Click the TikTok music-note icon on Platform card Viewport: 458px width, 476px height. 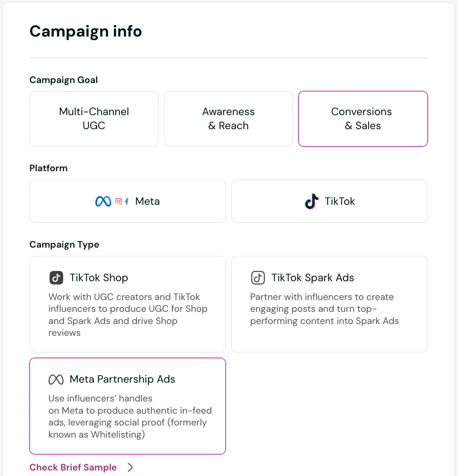pyautogui.click(x=312, y=201)
